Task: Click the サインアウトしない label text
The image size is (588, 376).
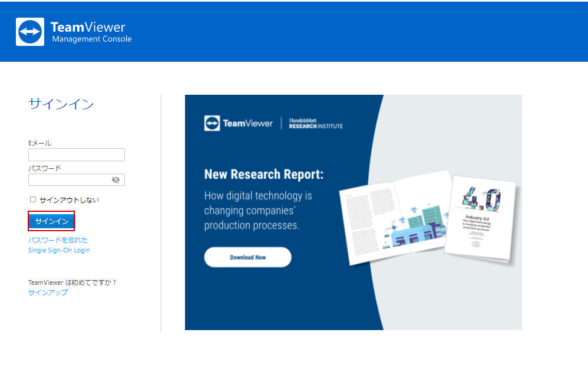Action: pos(70,200)
